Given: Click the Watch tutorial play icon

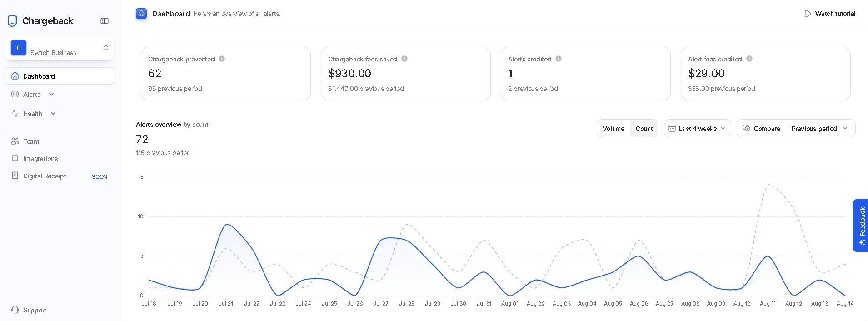Looking at the screenshot, I should 808,14.
